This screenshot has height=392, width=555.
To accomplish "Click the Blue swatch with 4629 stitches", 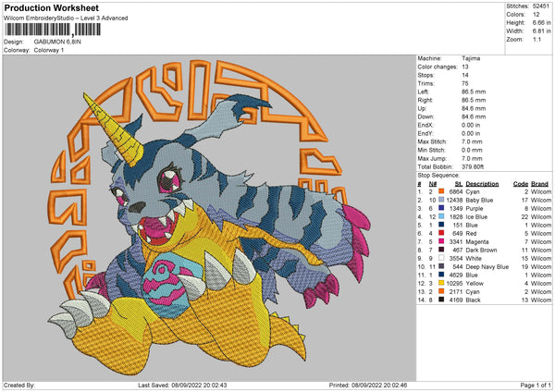I will click(x=441, y=275).
